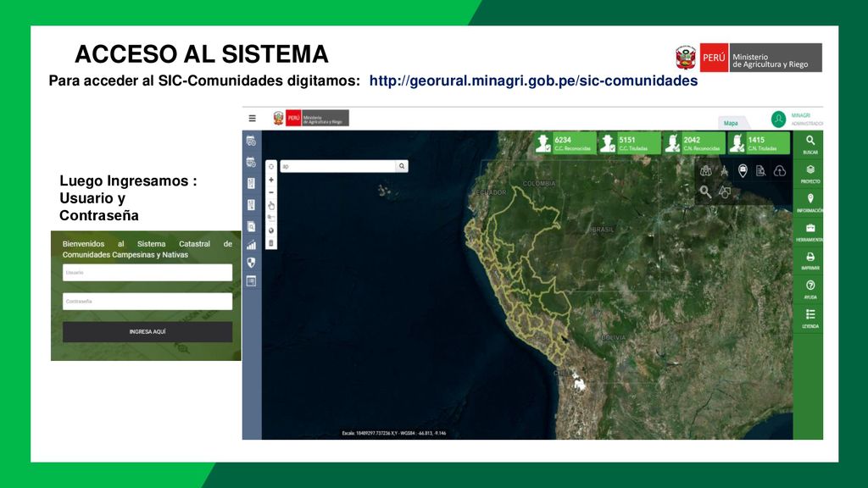Image resolution: width=868 pixels, height=488 pixels.
Task: Open 2042 C.N. Reconocidas card
Action: [694, 143]
